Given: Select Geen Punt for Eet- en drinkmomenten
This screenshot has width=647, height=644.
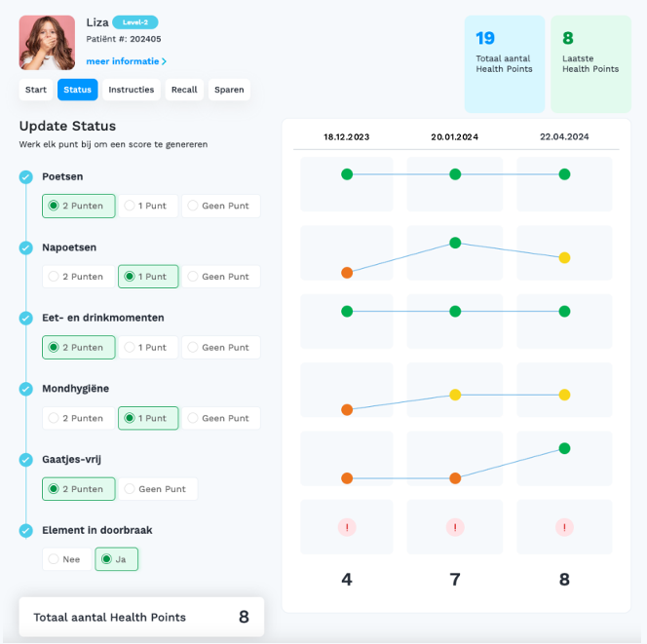Looking at the screenshot, I should [221, 348].
